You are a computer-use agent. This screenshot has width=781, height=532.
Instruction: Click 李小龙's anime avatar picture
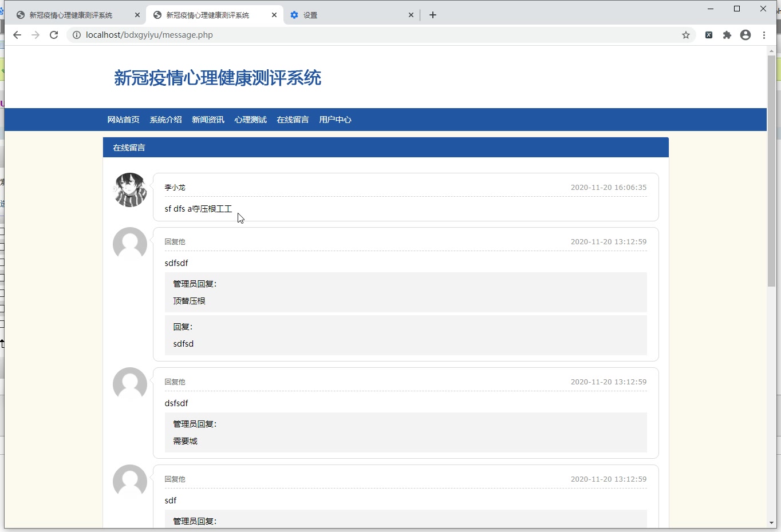(x=130, y=190)
